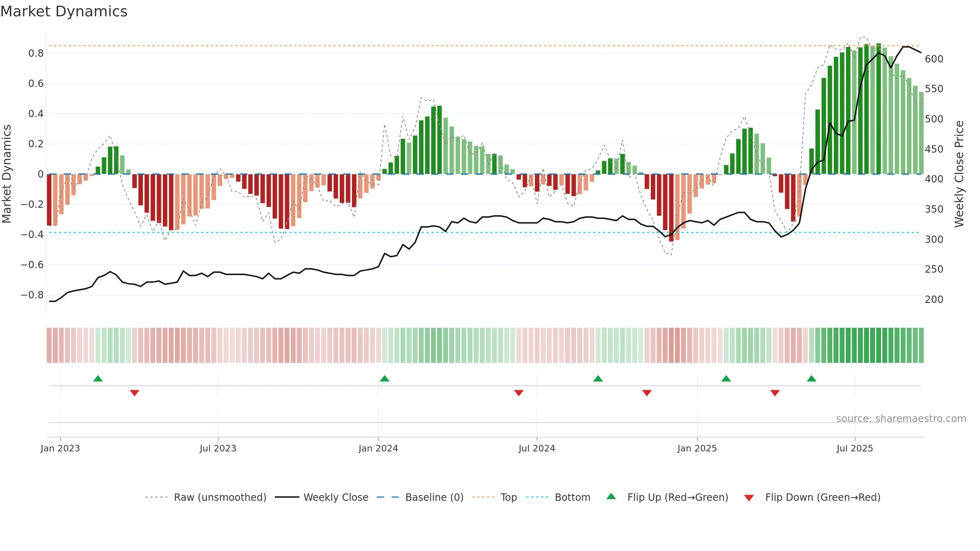Click the 600 tick on the price axis
Viewport: 980px width, 551px height.
[934, 59]
